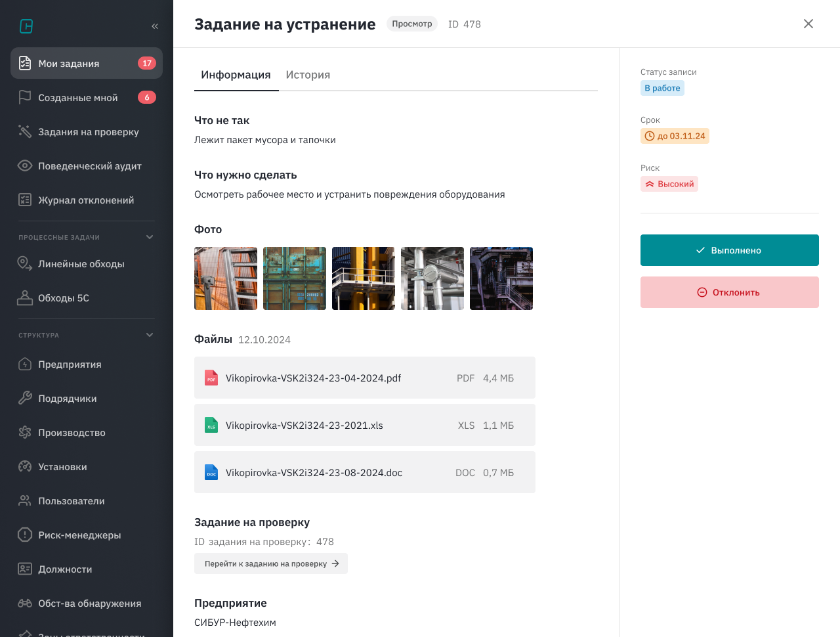Click the Производство atom icon
This screenshot has width=840, height=637.
click(x=25, y=432)
